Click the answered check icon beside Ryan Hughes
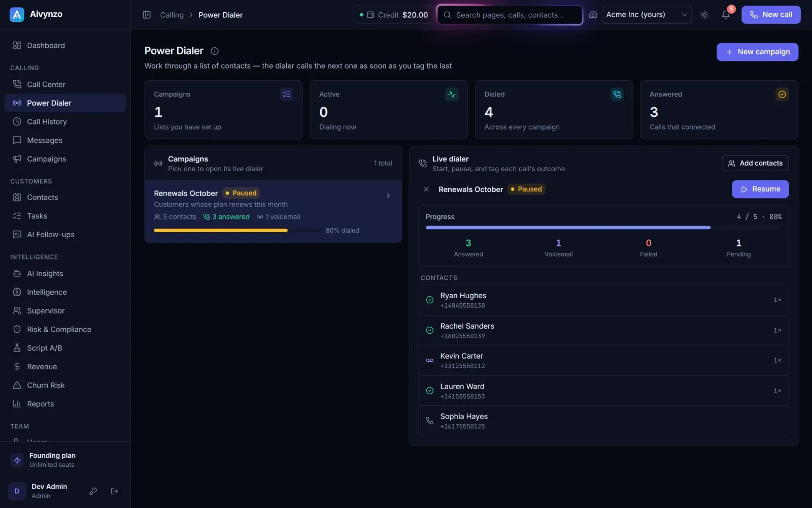812x508 pixels. [430, 300]
